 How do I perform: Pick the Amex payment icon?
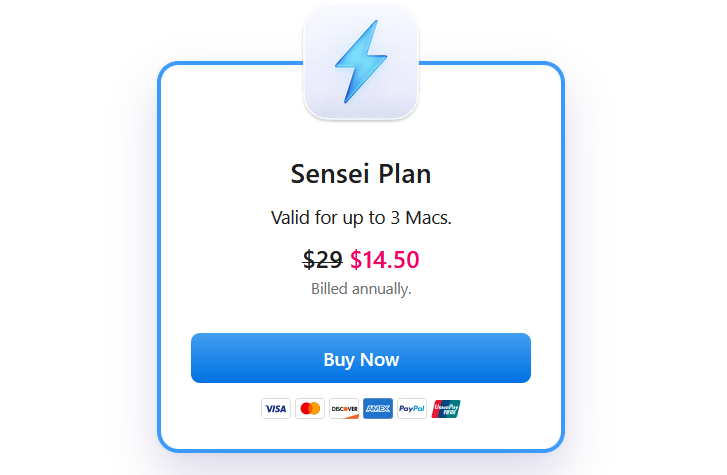tap(378, 408)
